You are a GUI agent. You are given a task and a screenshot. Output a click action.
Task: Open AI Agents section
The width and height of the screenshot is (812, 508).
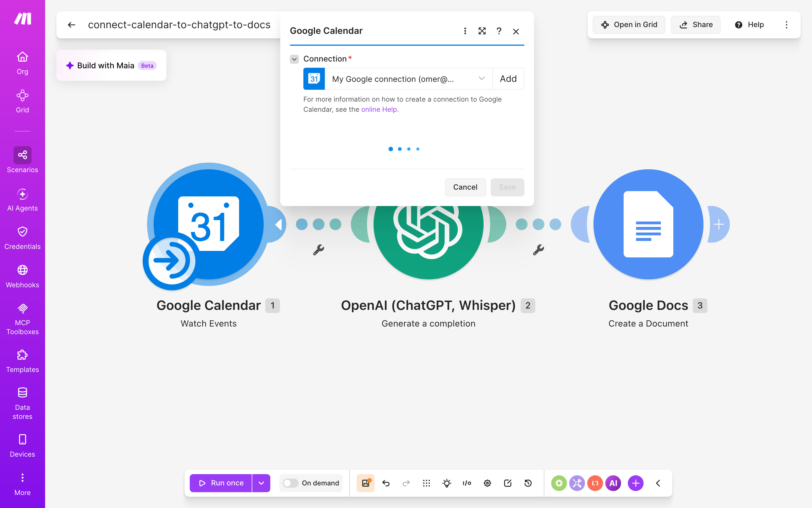coord(23,200)
